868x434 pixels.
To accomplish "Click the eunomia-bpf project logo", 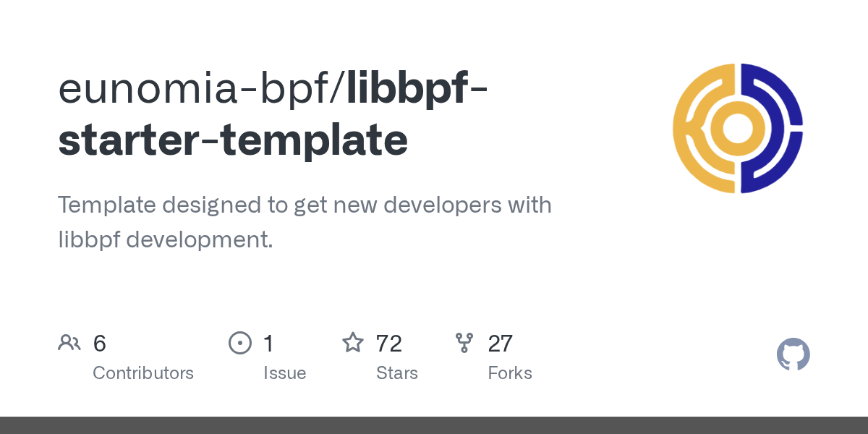I will pyautogui.click(x=738, y=128).
